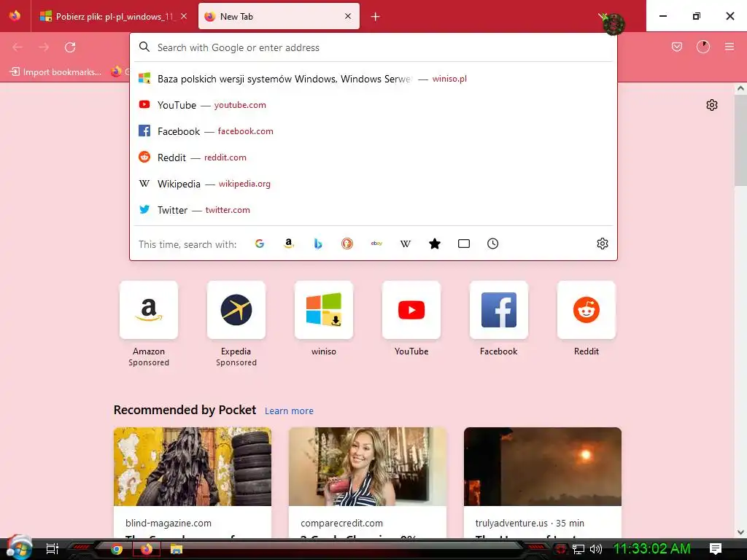Search this time with Amazon icon
The width and height of the screenshot is (747, 560).
289,244
